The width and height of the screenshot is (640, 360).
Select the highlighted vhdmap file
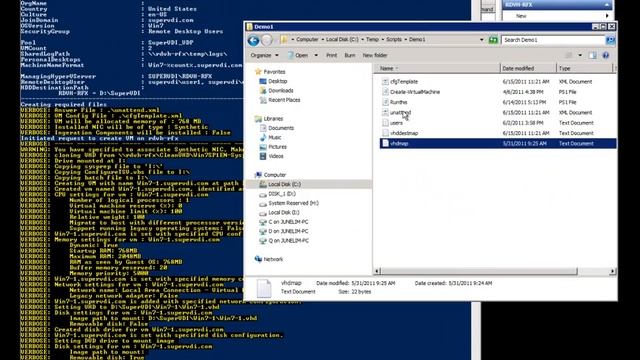coord(498,143)
